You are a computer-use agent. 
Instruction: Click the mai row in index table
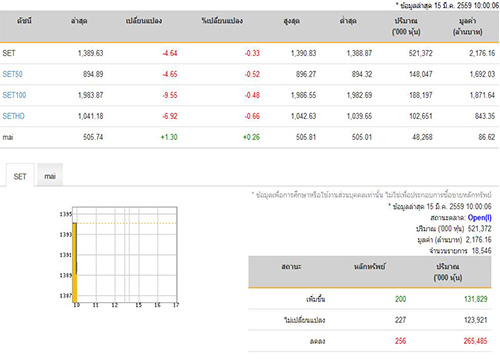[249, 137]
